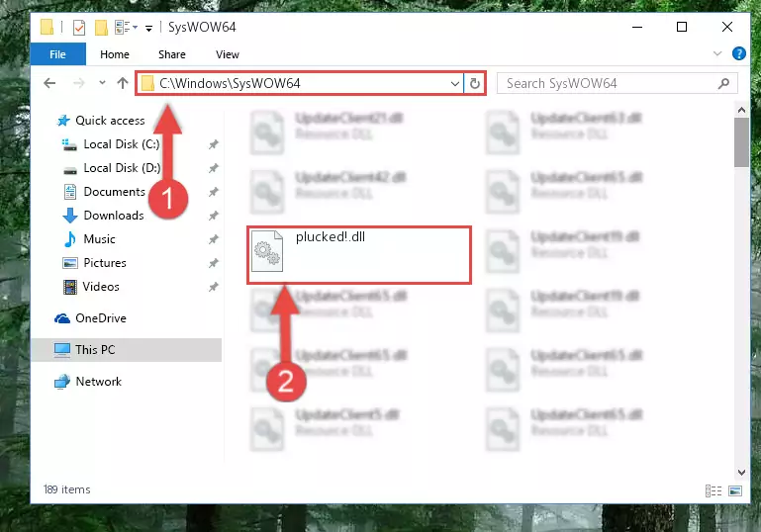Image resolution: width=761 pixels, height=532 pixels.
Task: Select Network in the navigation pane
Action: click(88, 382)
